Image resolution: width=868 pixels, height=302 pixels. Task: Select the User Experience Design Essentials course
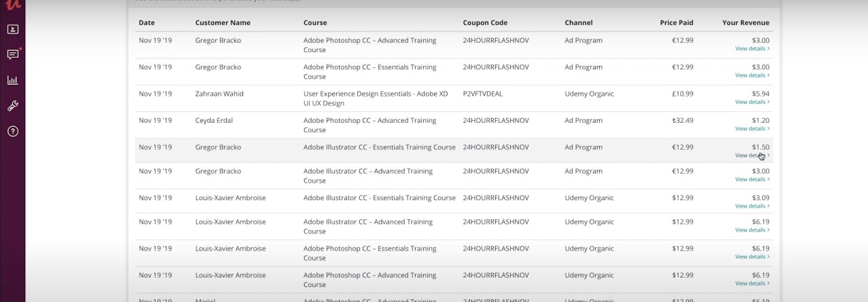click(x=376, y=98)
